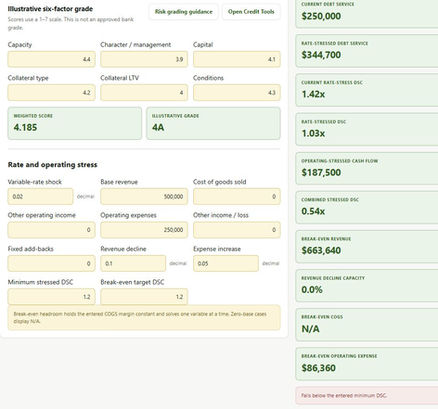The image size is (438, 409).
Task: Select the Break-even revenue $663,640 value
Action: [x=321, y=250]
